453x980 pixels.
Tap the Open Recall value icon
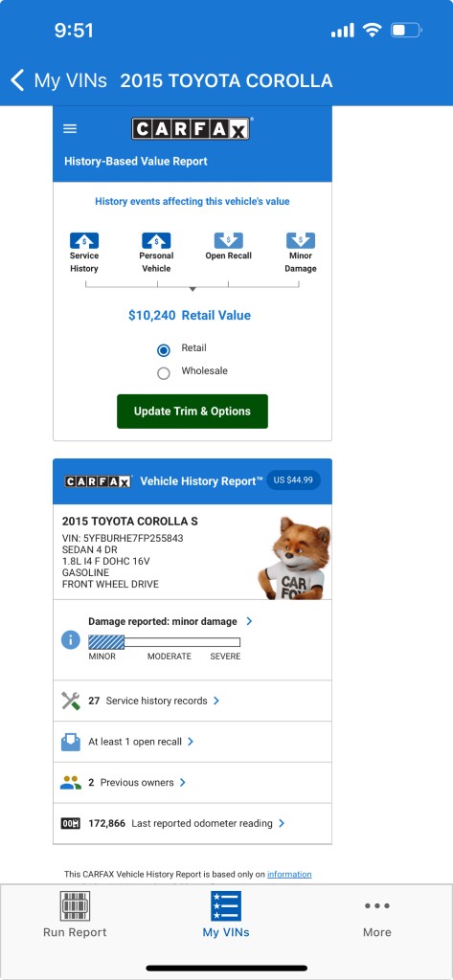pos(228,240)
